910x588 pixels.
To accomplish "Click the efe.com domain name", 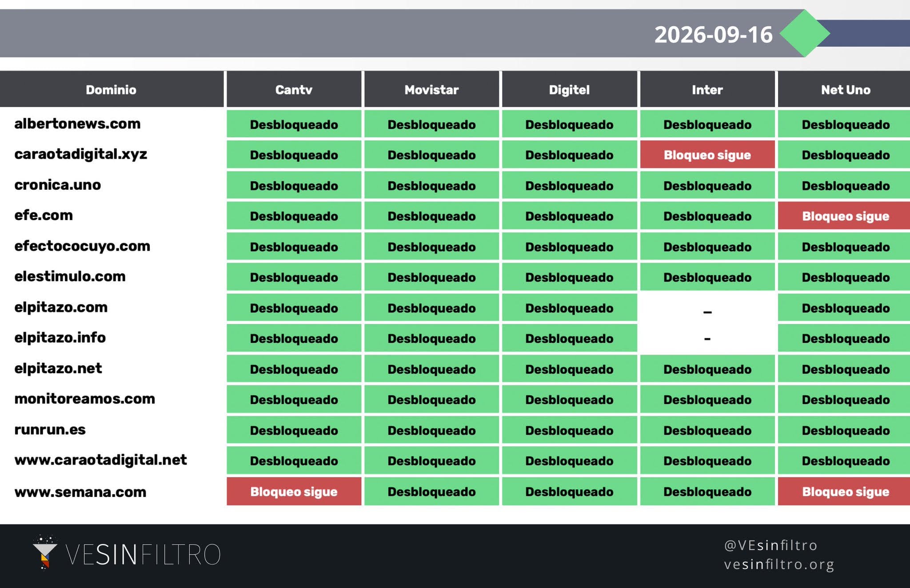I will point(44,215).
